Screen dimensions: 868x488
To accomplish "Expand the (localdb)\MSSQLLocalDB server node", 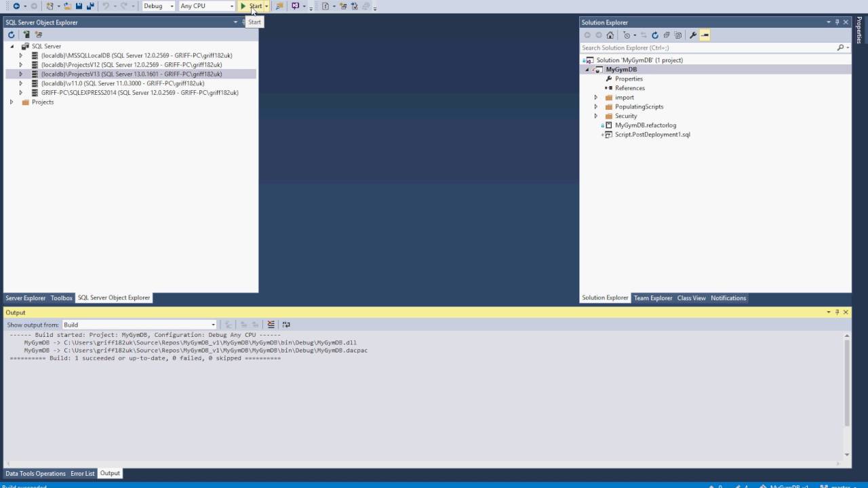I will (21, 56).
